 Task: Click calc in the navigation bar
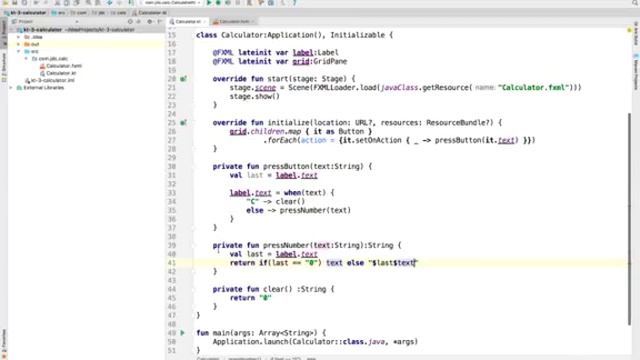coord(119,13)
